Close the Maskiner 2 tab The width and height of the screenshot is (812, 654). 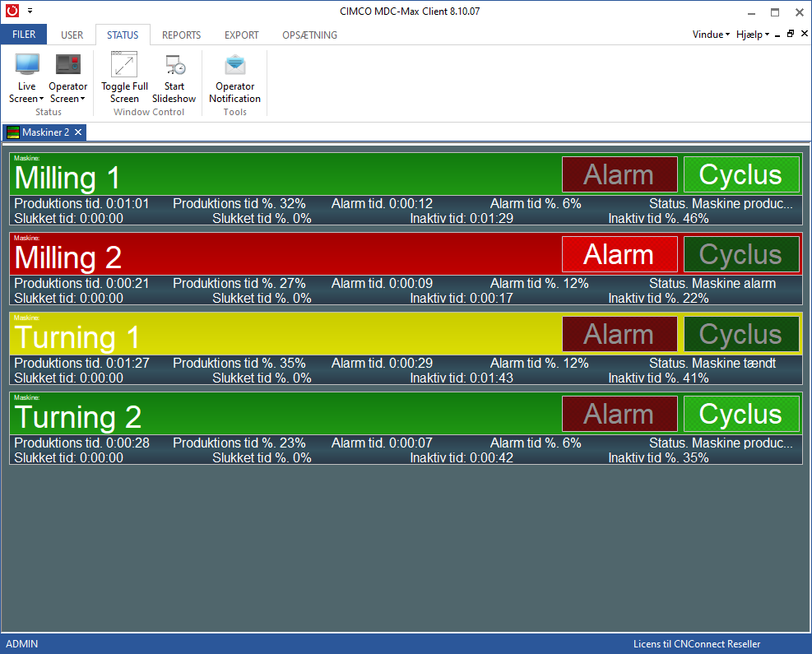click(x=78, y=132)
